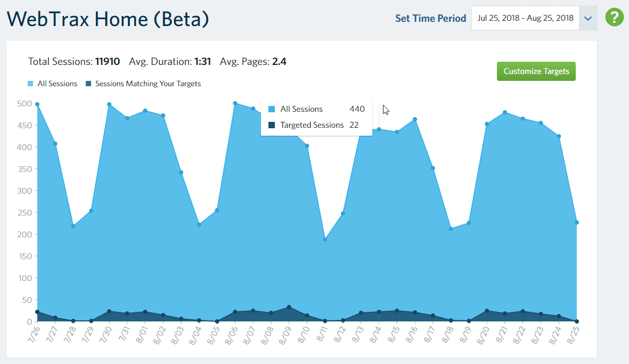Click the 500 mark on the y-axis
The height and width of the screenshot is (364, 629).
coord(24,103)
